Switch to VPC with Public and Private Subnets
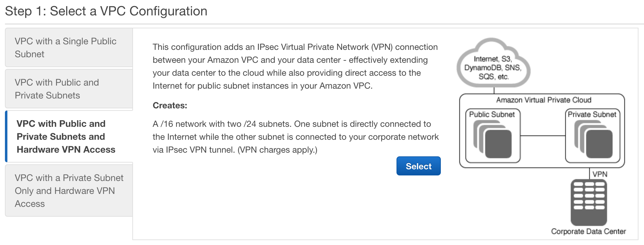 click(69, 89)
